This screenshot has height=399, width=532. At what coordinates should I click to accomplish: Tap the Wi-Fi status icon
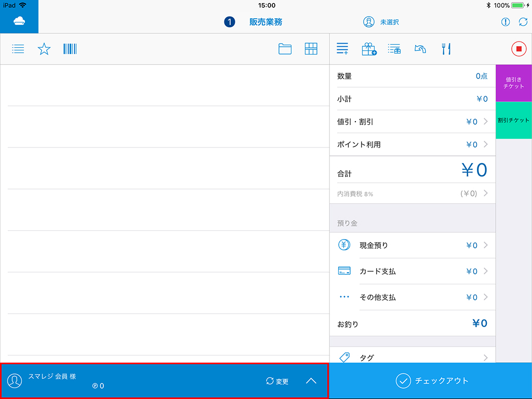pyautogui.click(x=23, y=5)
